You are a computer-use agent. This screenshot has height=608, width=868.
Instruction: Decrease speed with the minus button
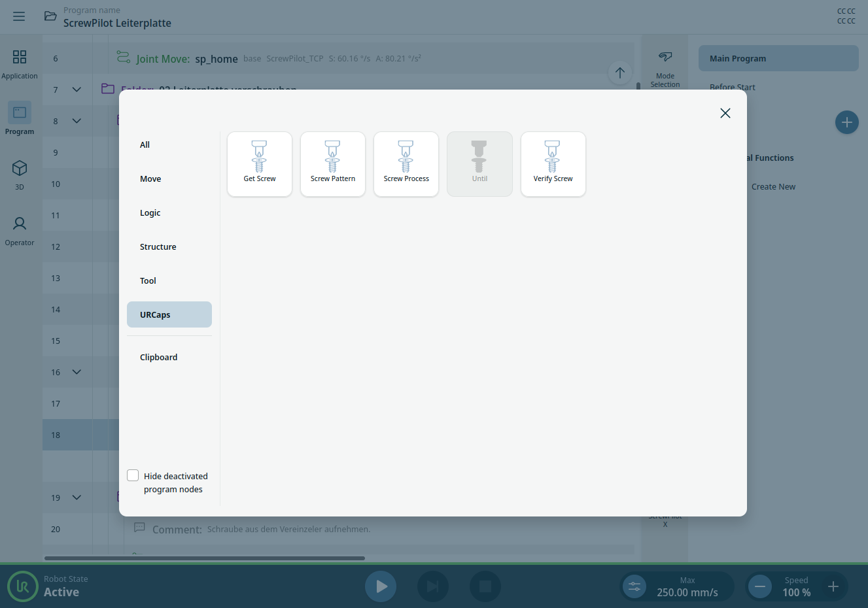pyautogui.click(x=760, y=586)
